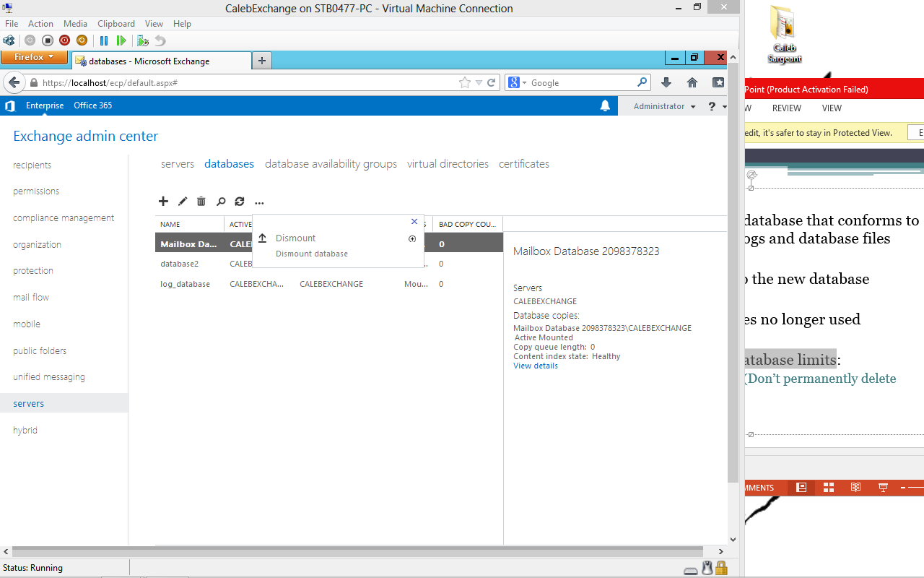
Task: Delete the selected database with trash icon
Action: [201, 202]
